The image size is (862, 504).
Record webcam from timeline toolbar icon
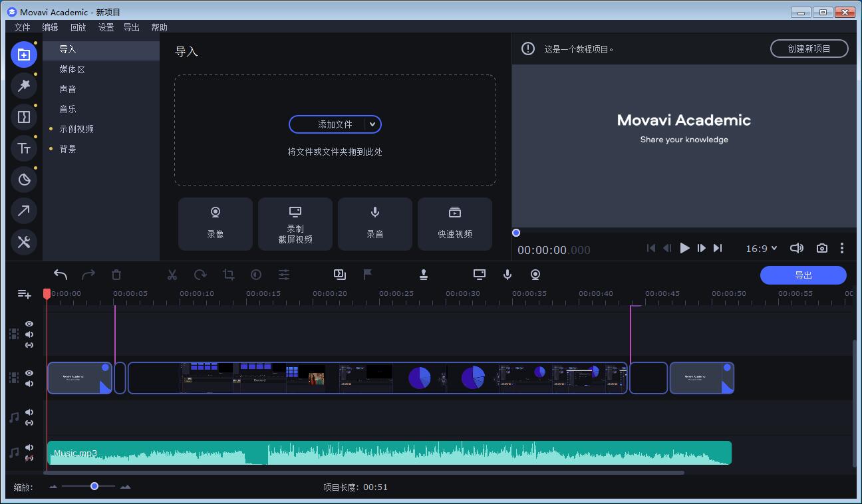(535, 275)
